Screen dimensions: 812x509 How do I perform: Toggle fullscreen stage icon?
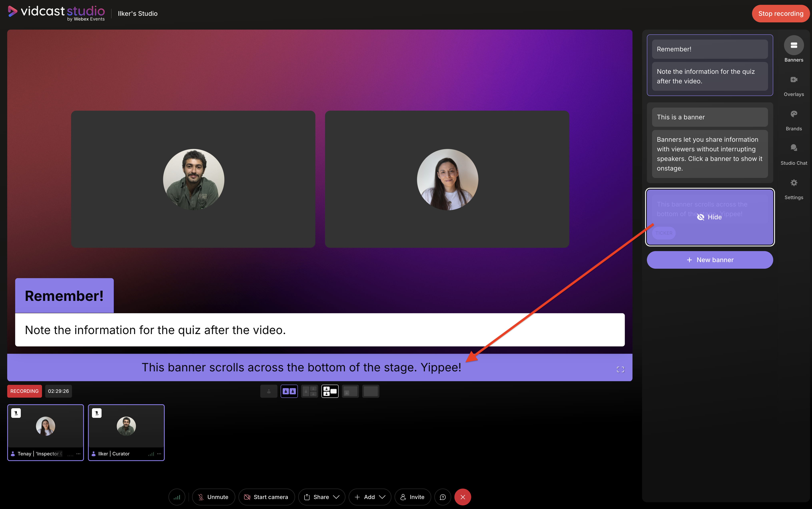(x=620, y=369)
